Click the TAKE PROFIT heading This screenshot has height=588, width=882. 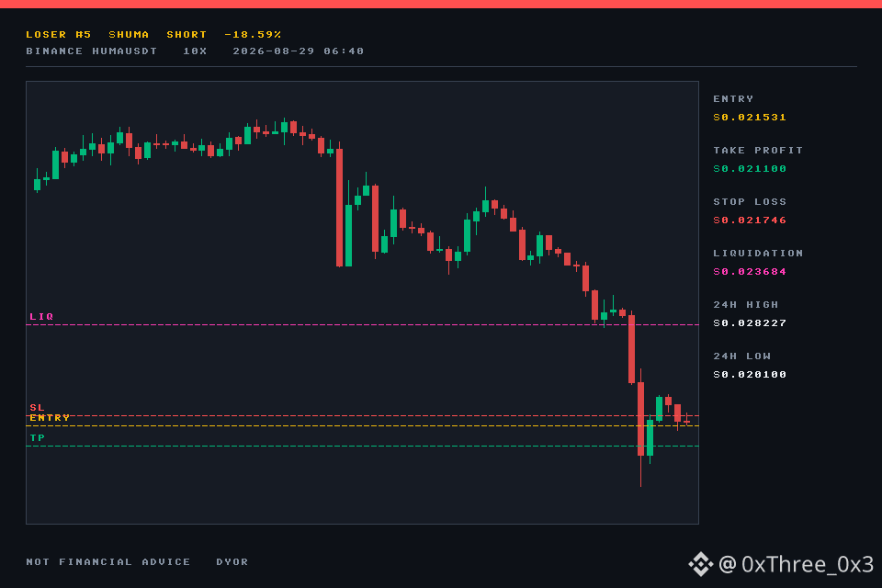coord(758,151)
